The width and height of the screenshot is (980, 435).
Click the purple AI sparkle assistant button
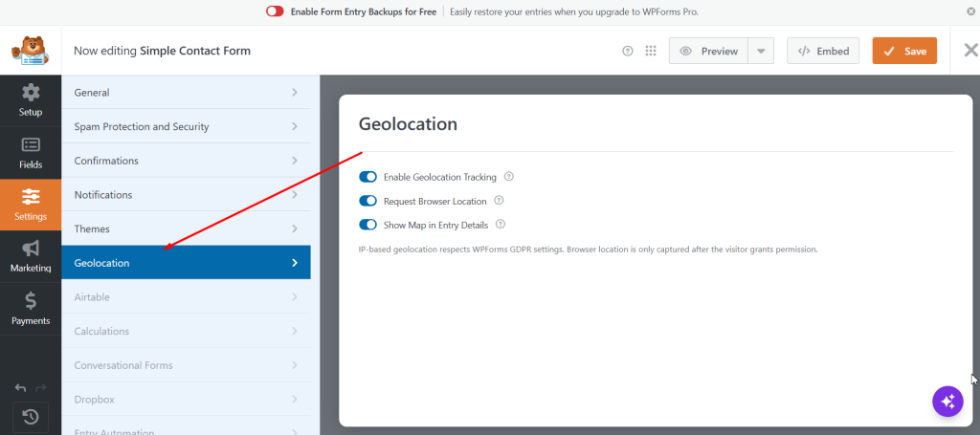(x=947, y=401)
